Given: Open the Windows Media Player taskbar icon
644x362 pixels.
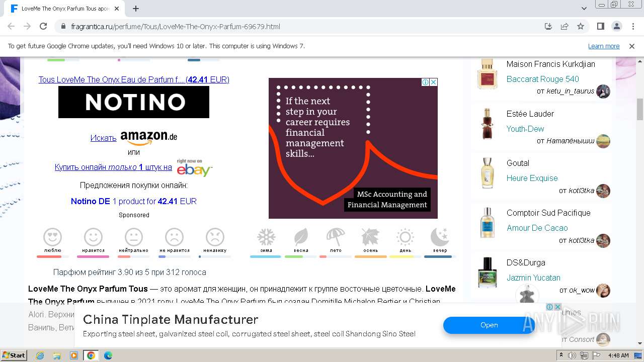Looking at the screenshot, I should [x=74, y=355].
